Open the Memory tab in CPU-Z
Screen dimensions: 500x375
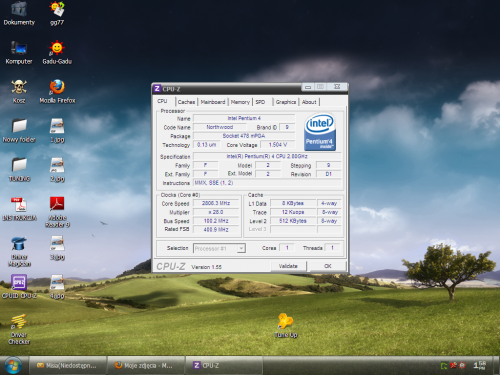pos(240,102)
